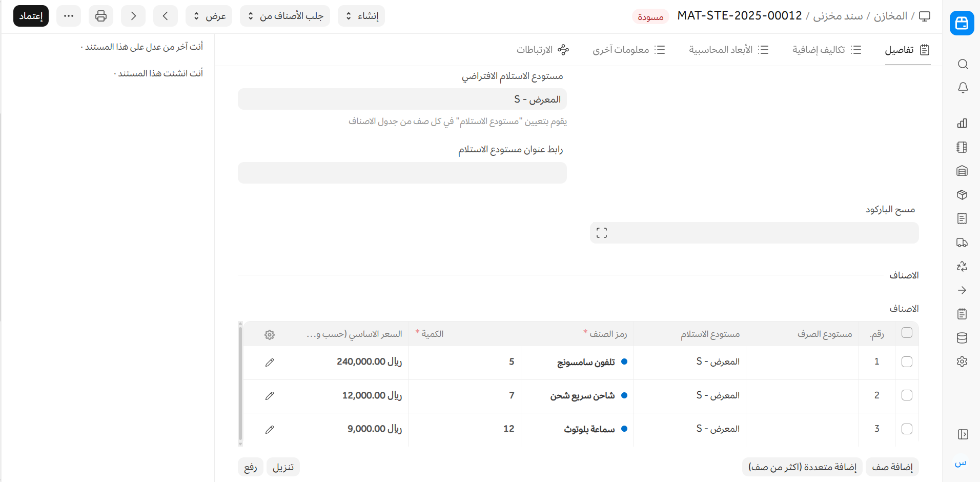Screen dimensions: 980x482
Task: Open table settings gear icon
Action: tap(270, 335)
